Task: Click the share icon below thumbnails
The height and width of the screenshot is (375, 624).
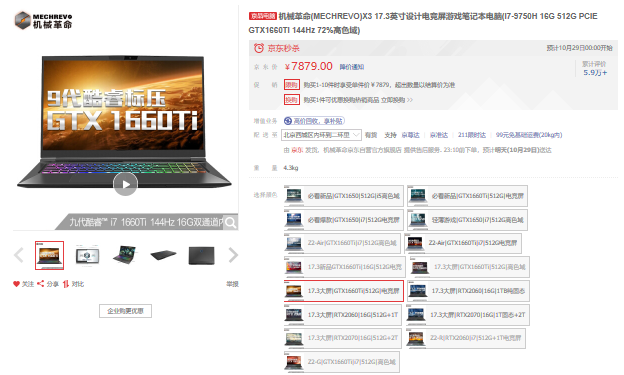Action: point(40,284)
